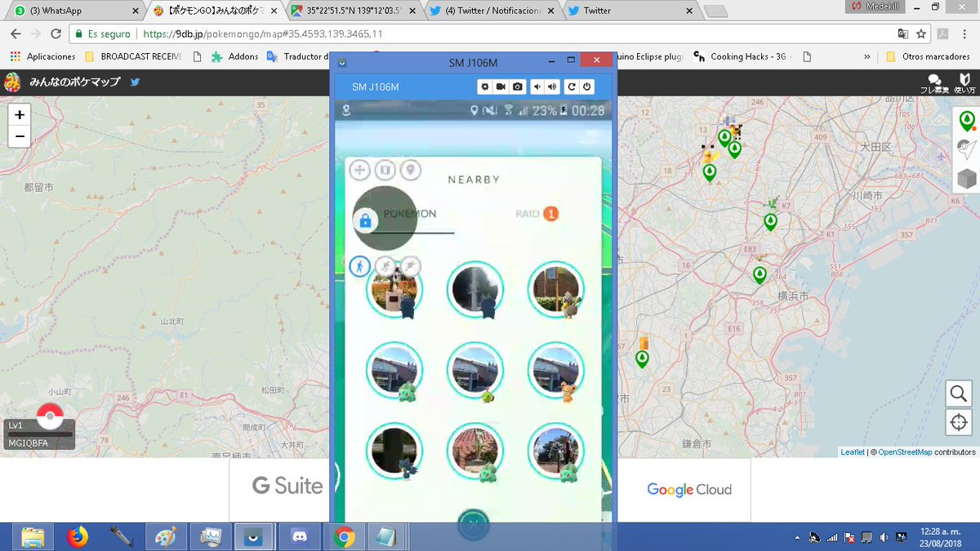
Task: Open the BROADCAST RECEIVE bookmark
Action: tap(134, 56)
